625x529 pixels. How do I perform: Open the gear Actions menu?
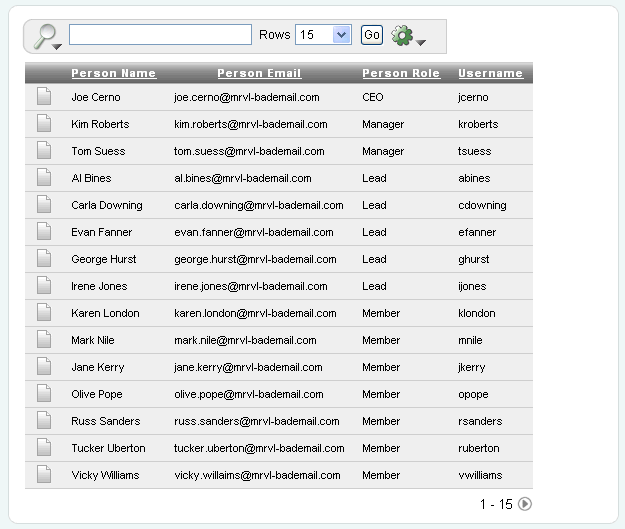point(407,36)
